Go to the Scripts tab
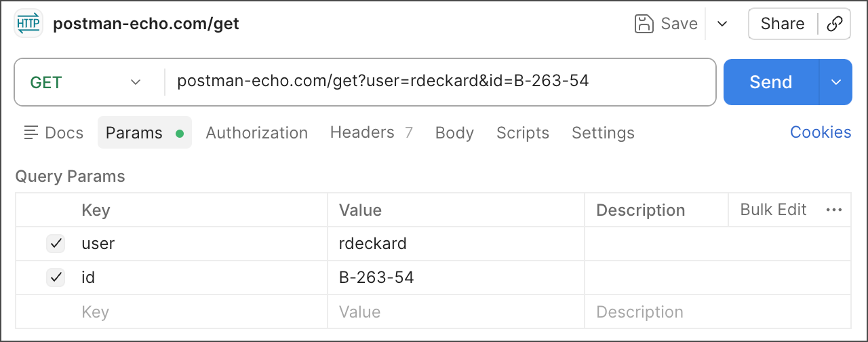This screenshot has height=342, width=868. [522, 133]
